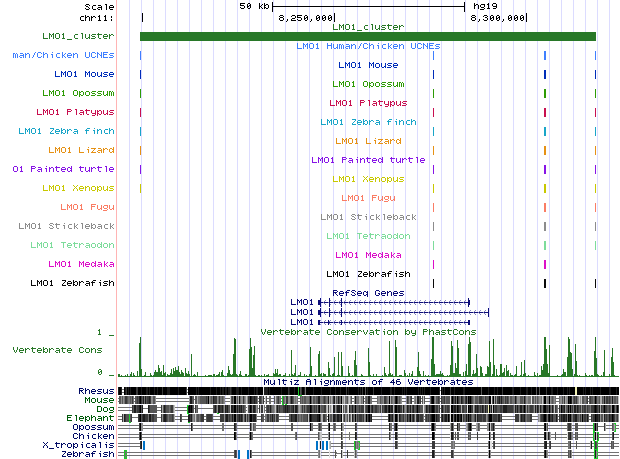The height and width of the screenshot is (459, 620).
Task: Click the green LMO1_cluster bar
Action: pyautogui.click(x=367, y=37)
